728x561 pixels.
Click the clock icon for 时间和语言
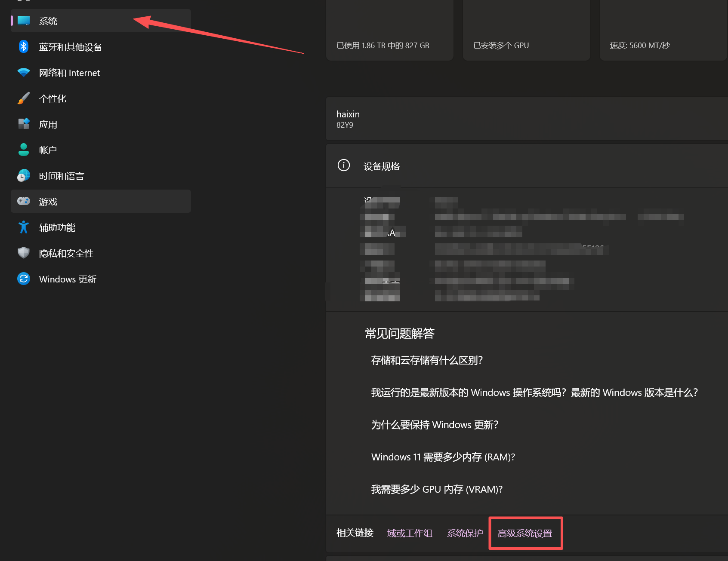[x=23, y=175]
